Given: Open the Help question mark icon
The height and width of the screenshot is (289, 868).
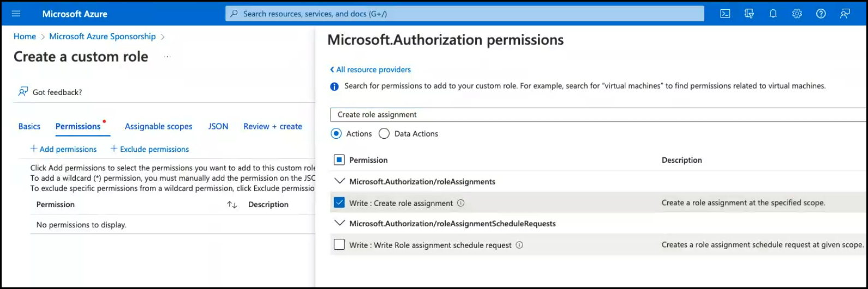Looking at the screenshot, I should pyautogui.click(x=821, y=14).
